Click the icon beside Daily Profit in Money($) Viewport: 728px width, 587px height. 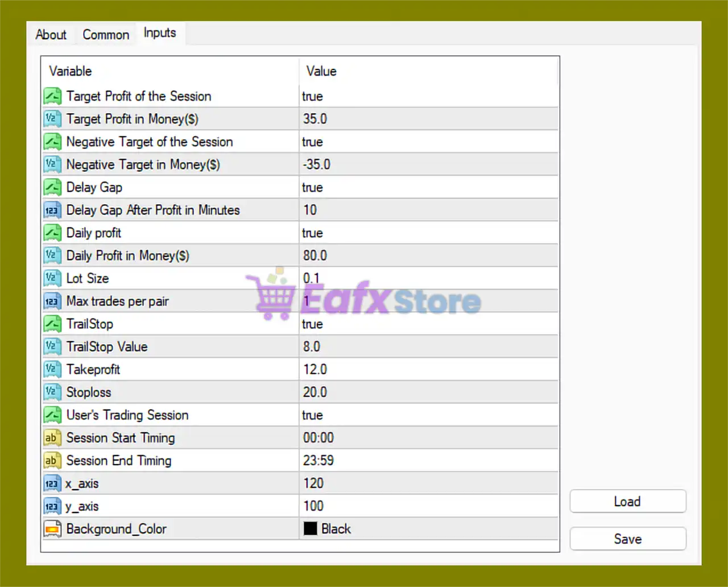52,255
